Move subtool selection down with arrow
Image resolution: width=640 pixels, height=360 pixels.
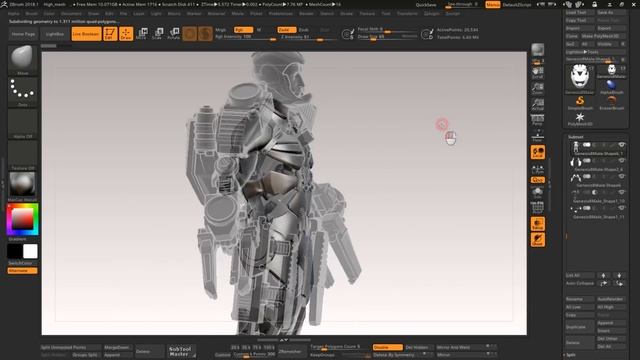619,276
